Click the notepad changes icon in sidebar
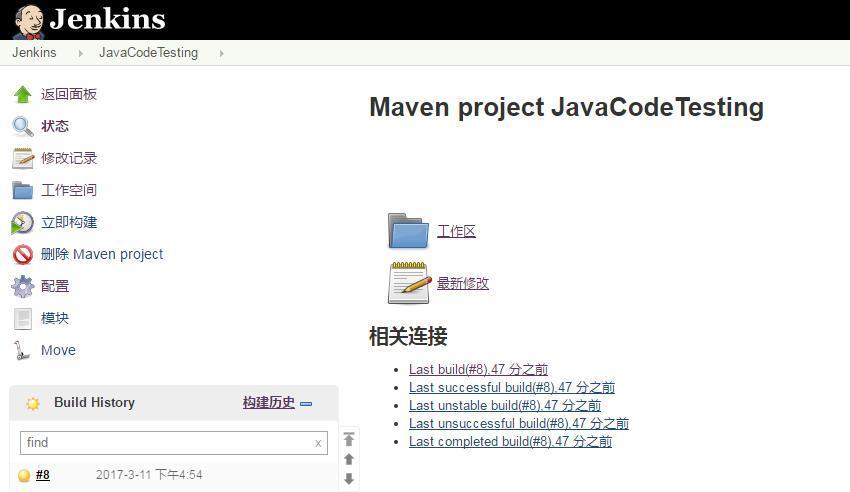 click(x=22, y=158)
